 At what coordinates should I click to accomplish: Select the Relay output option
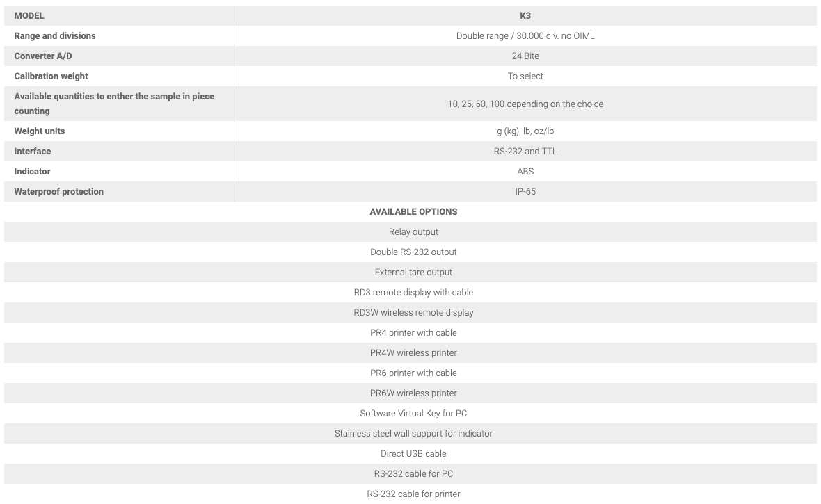point(413,231)
